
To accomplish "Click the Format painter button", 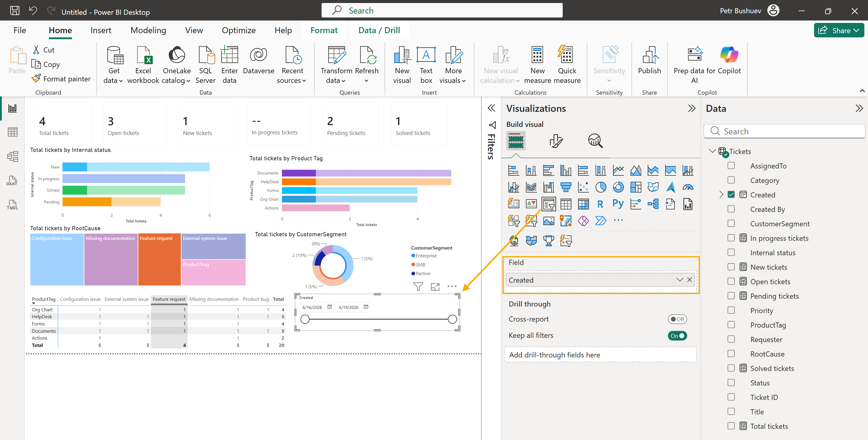I will pos(61,79).
